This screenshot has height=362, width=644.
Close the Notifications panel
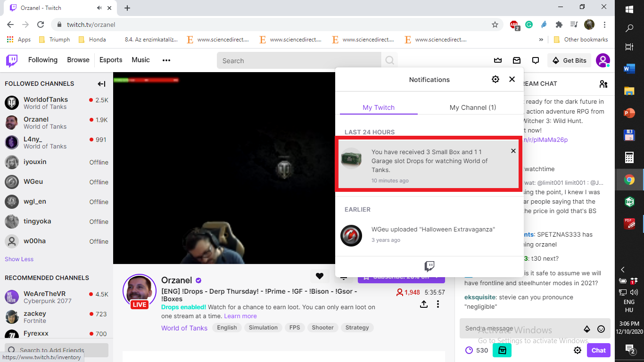pos(512,79)
